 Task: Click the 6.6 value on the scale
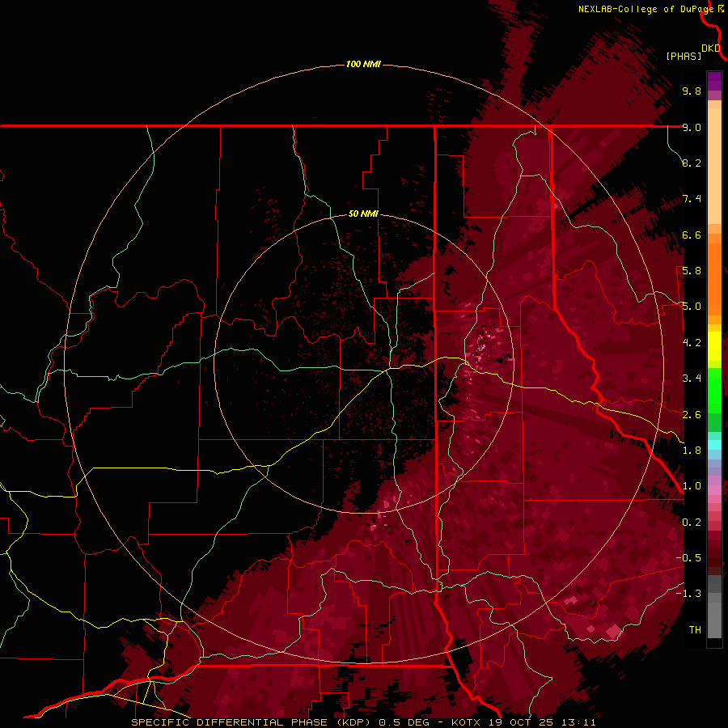[x=692, y=235]
